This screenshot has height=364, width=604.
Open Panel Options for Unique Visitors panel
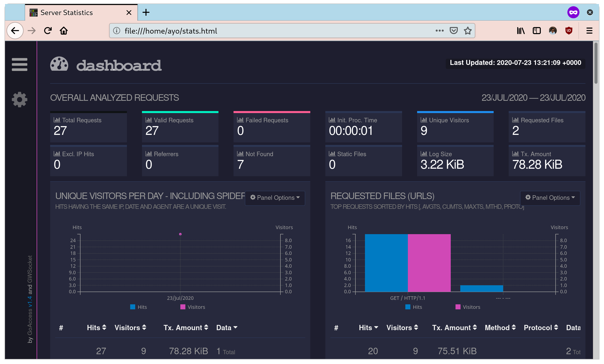[x=275, y=198]
